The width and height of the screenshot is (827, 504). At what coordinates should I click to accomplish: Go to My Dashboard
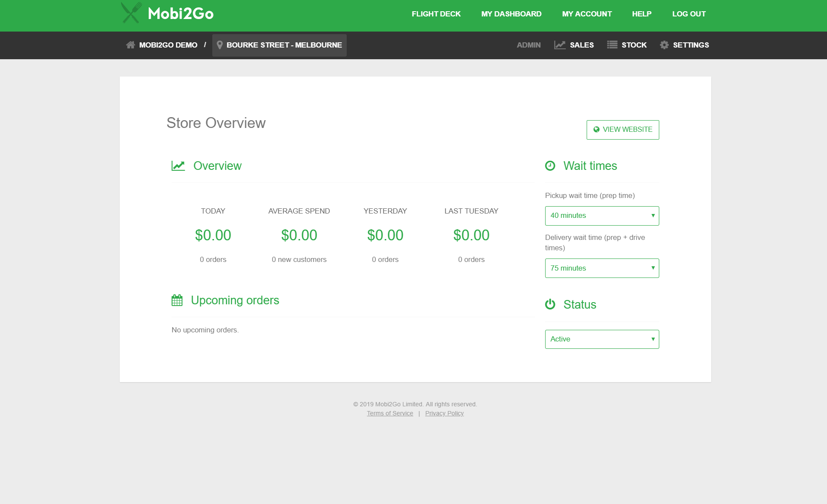(511, 14)
